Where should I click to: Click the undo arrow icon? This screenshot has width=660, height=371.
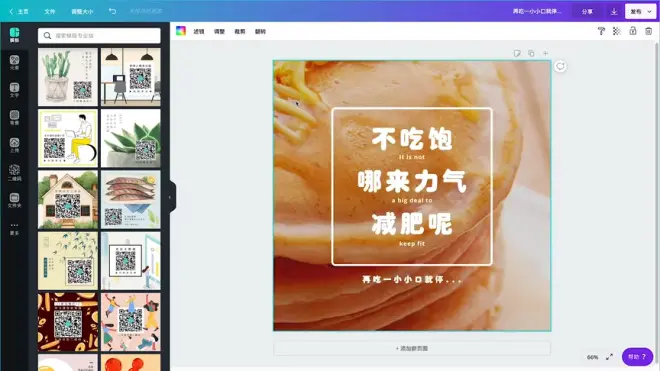112,11
